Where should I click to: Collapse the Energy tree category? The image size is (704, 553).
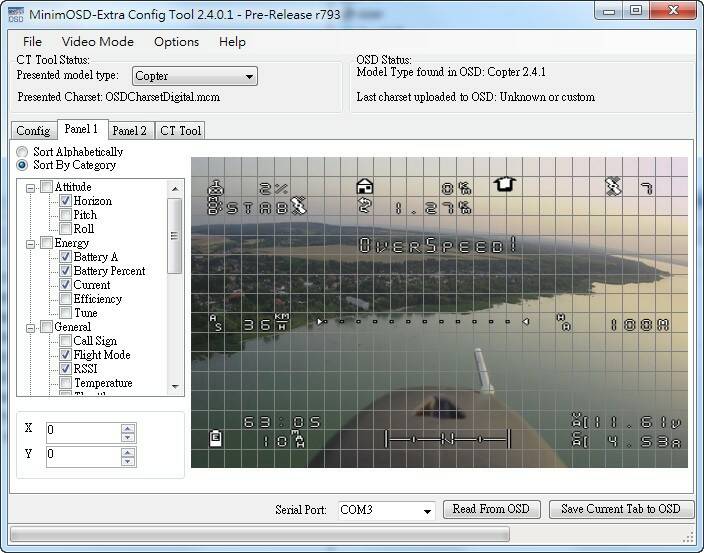pos(31,243)
